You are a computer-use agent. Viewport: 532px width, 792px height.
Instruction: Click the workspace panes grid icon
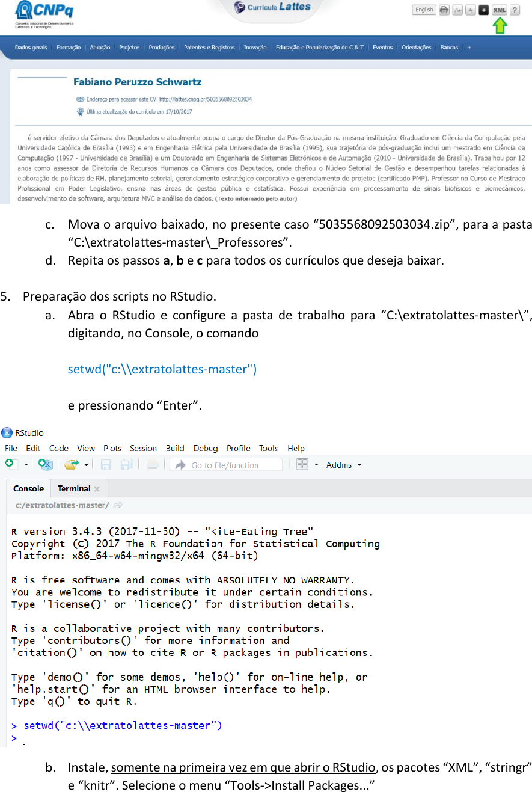pos(302,464)
